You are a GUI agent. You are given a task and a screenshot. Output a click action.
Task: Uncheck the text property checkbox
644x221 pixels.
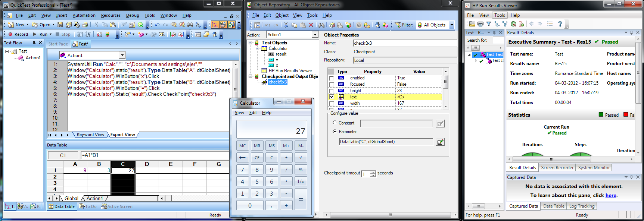click(x=332, y=97)
